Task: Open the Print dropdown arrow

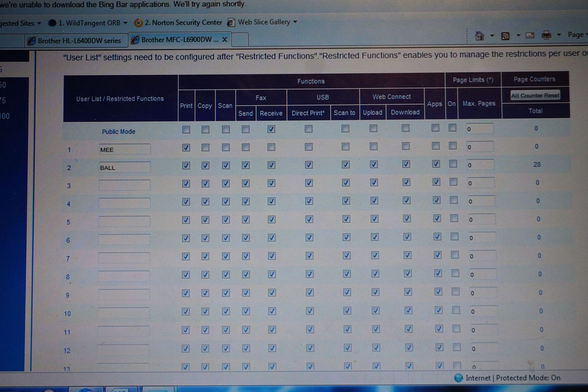Action: 559,35
